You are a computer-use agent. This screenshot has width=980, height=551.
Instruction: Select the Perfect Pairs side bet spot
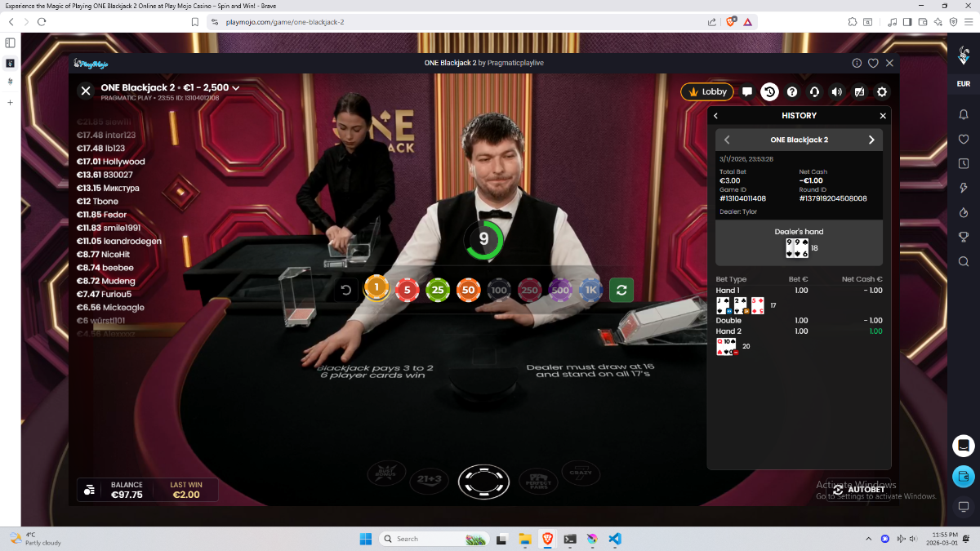point(537,480)
